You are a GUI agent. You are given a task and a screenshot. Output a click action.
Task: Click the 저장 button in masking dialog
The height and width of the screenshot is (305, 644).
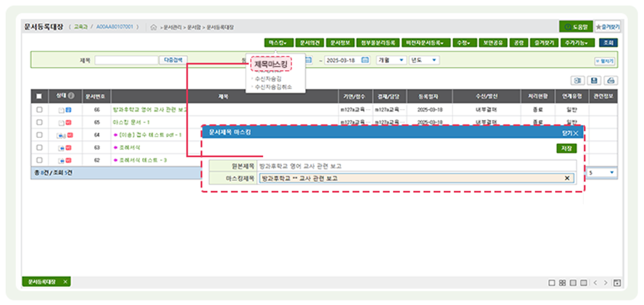[x=567, y=148]
